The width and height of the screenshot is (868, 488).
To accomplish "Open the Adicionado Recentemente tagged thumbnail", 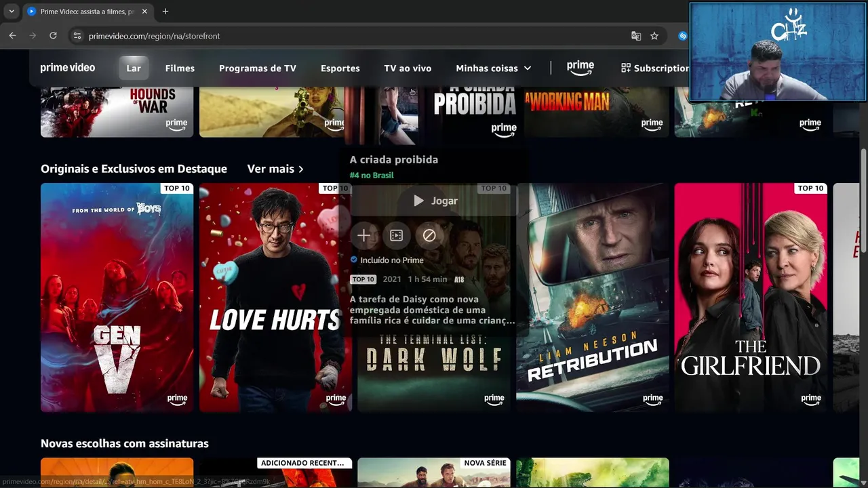I will click(275, 472).
